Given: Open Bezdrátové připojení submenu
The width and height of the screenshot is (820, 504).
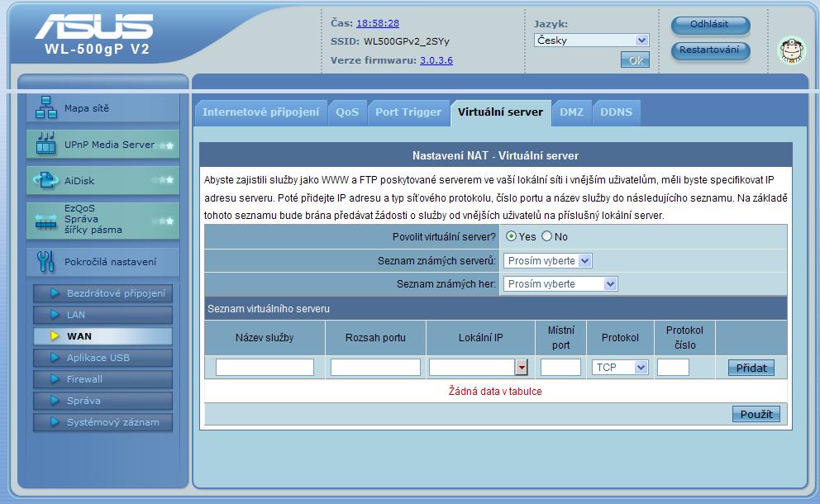Looking at the screenshot, I should point(103,293).
